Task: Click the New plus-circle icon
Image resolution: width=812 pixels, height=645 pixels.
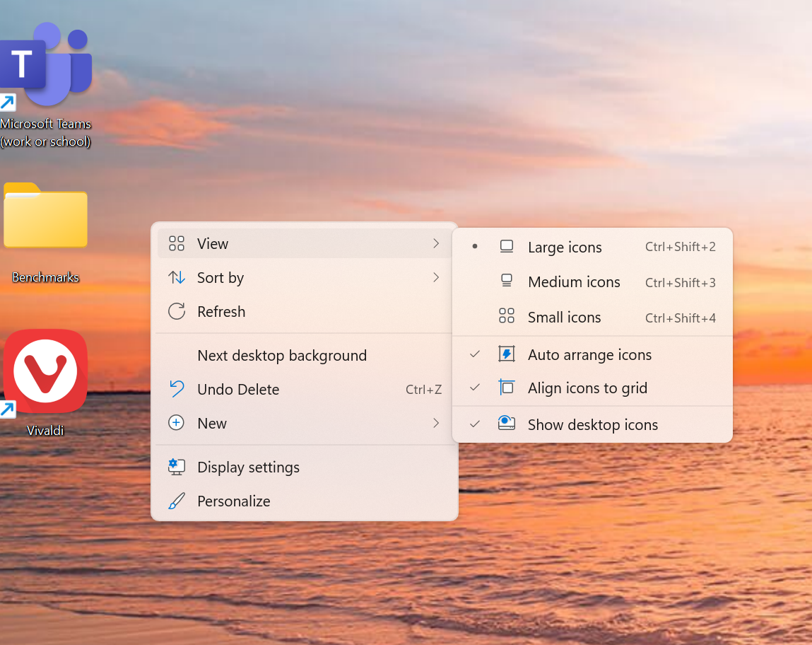Action: 177,423
